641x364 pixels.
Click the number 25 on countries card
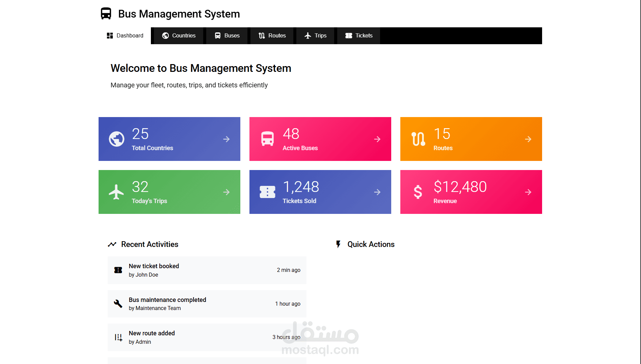click(140, 134)
